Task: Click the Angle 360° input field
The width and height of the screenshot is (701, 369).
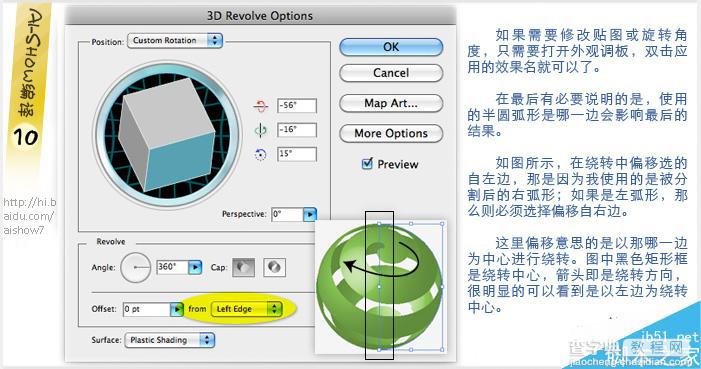Action: (172, 267)
